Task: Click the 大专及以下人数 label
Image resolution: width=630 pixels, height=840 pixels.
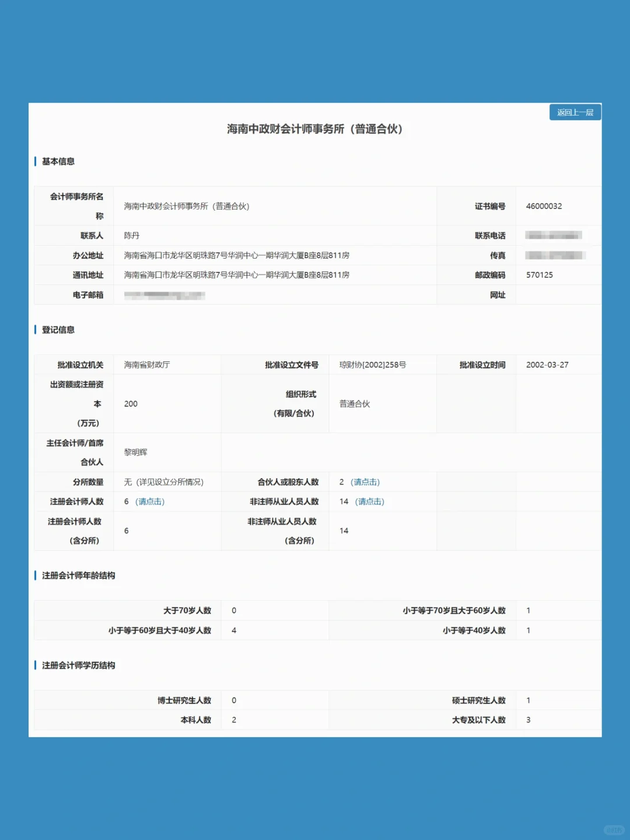Action: tap(479, 720)
